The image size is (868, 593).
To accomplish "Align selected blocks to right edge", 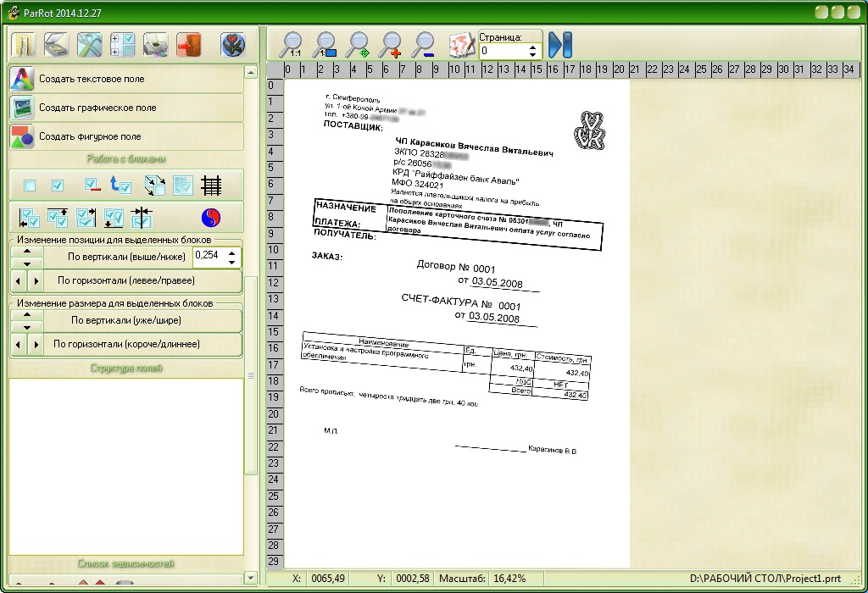I will [x=86, y=218].
